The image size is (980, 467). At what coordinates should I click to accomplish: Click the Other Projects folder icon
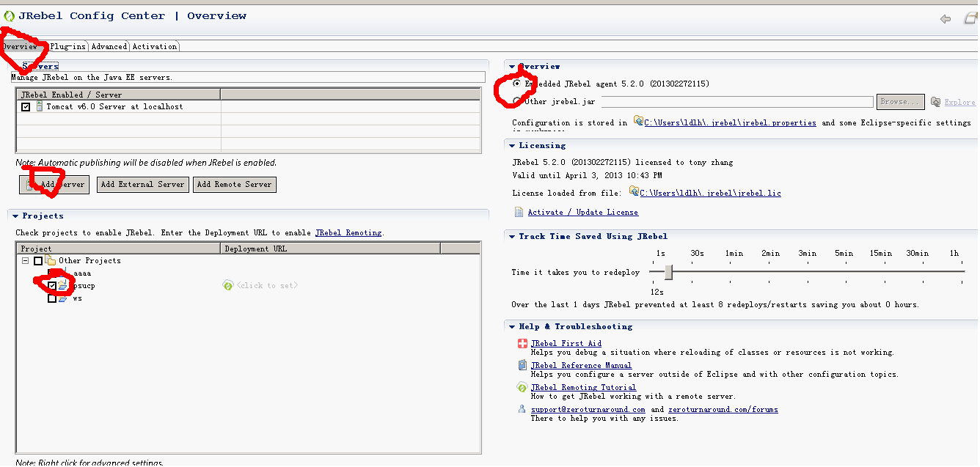[50, 260]
